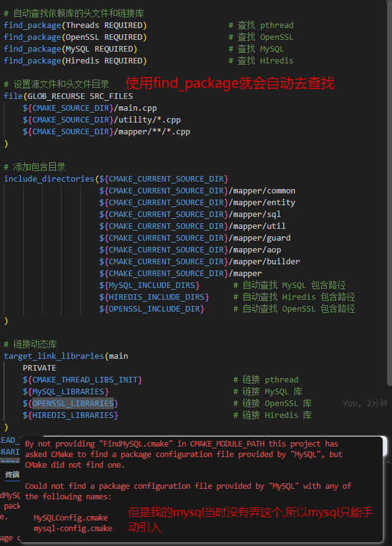Viewport: 392px width, 546px height.
Task: Click the Hiredis REQUIRED find_package statement
Action: coord(75,61)
